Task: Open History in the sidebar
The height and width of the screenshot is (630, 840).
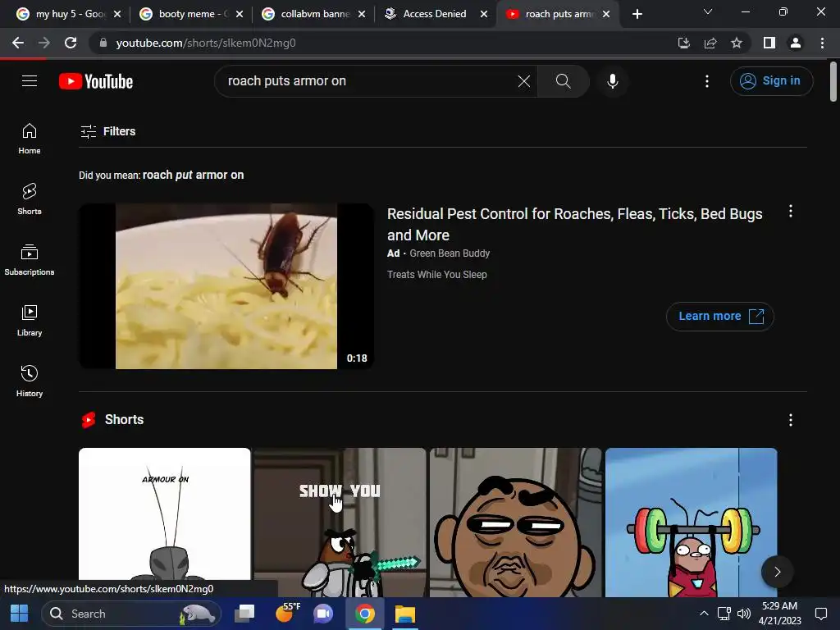Action: point(30,381)
